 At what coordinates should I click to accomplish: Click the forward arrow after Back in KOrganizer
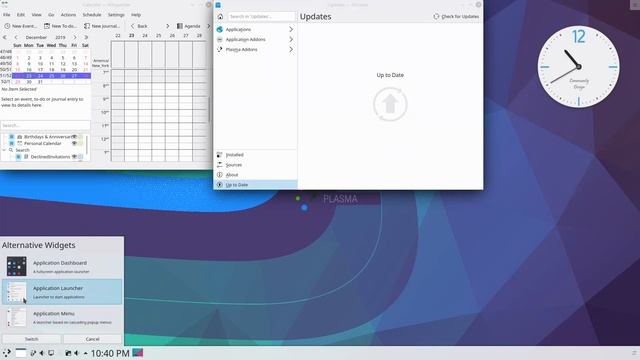click(167, 26)
